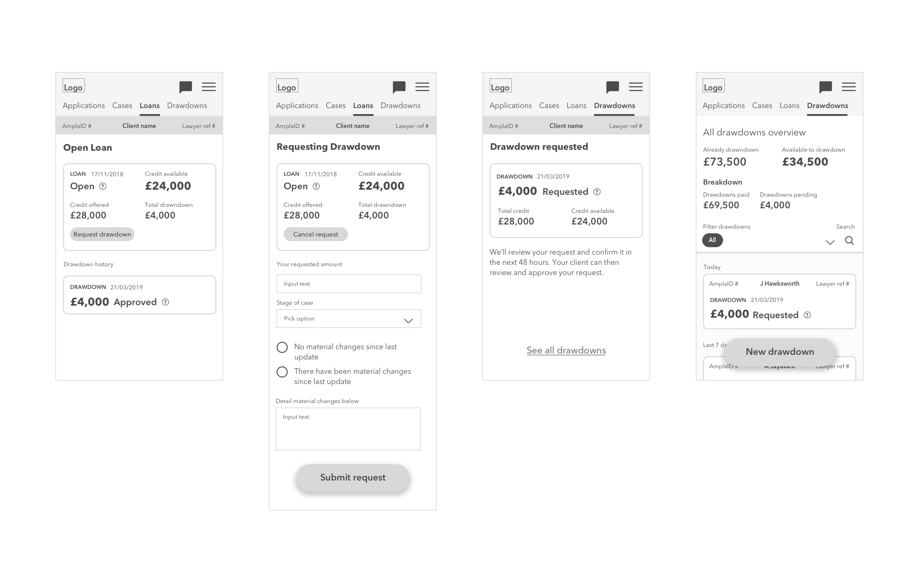
Task: Click the Request drawdown button
Action: (102, 234)
